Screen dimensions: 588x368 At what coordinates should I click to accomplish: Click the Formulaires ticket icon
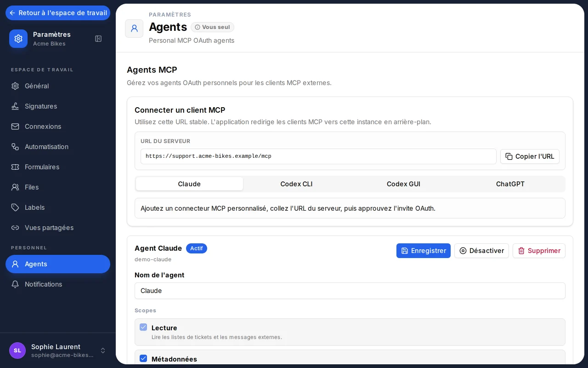(x=15, y=167)
